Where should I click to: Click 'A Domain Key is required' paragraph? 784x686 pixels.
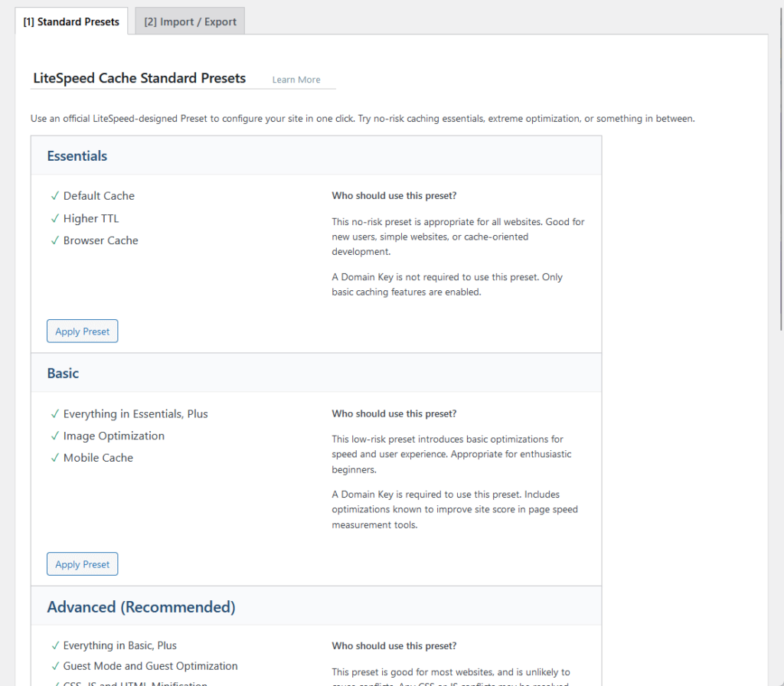coord(455,509)
